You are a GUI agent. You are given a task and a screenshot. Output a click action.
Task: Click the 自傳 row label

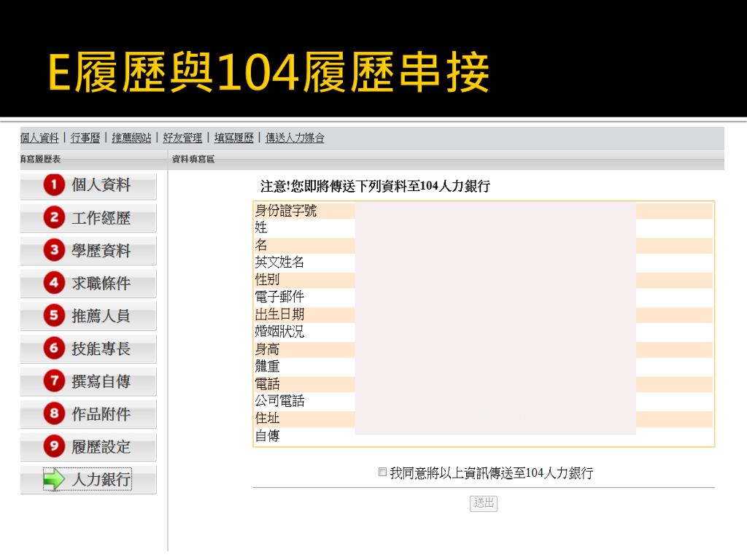[x=267, y=436]
